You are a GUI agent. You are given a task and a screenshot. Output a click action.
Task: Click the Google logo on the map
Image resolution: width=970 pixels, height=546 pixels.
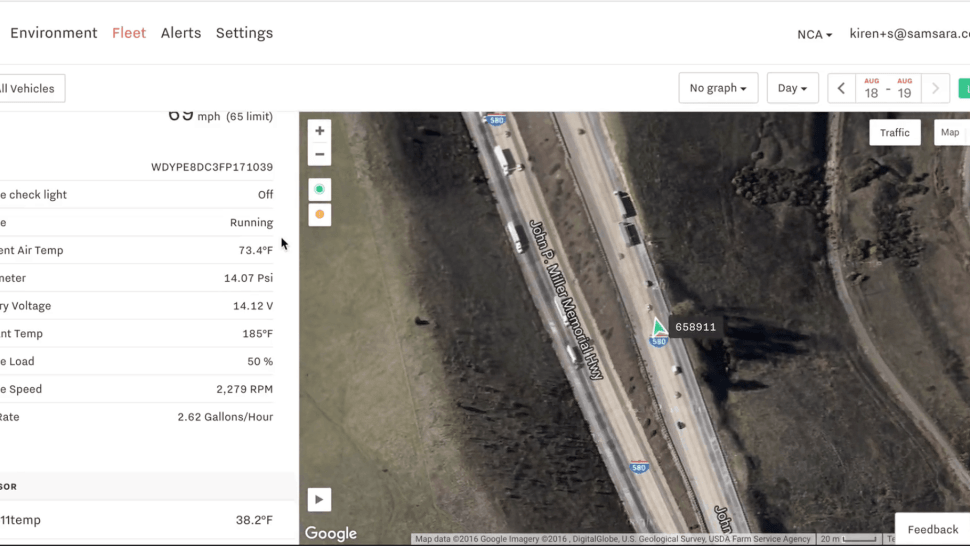(x=330, y=533)
